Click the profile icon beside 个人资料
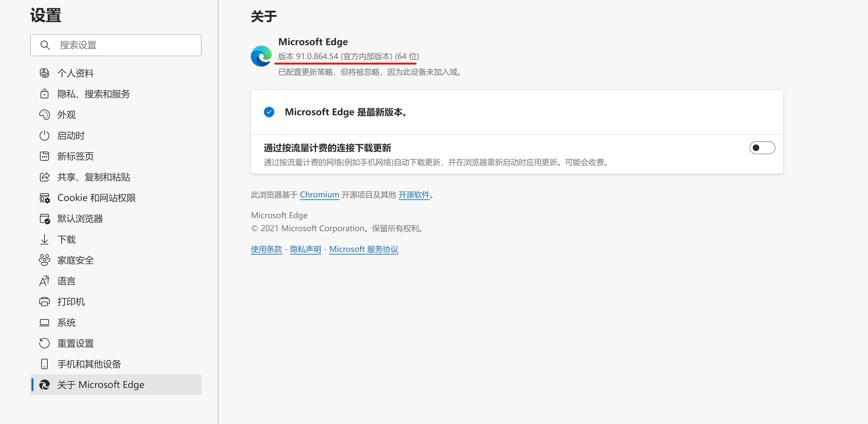 pos(44,73)
